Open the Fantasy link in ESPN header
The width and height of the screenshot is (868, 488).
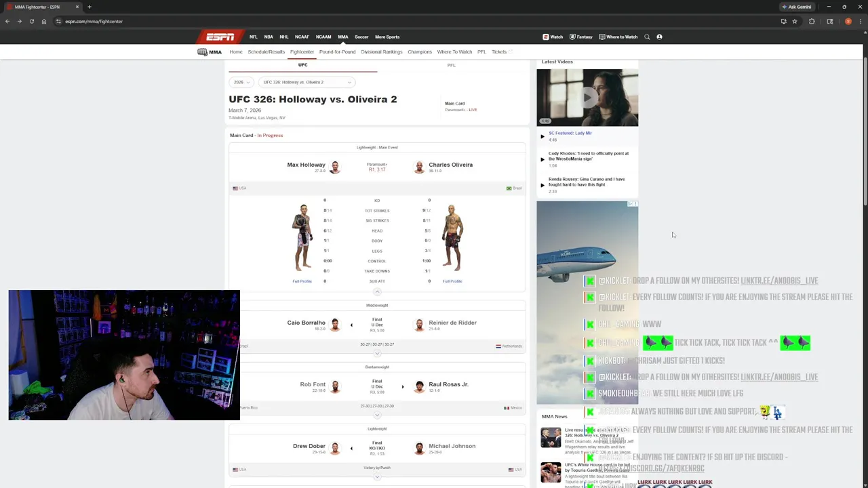pyautogui.click(x=581, y=37)
